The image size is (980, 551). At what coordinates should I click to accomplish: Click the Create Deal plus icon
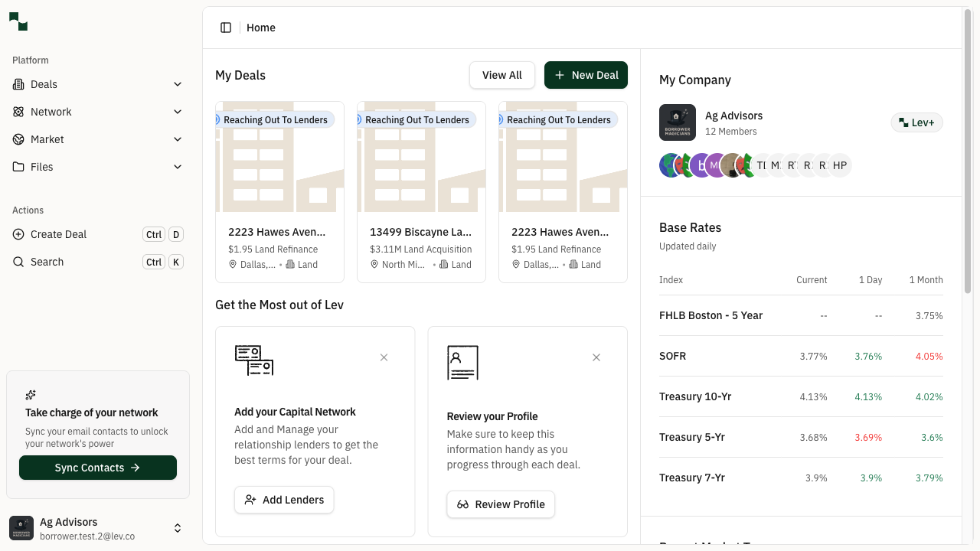[18, 234]
